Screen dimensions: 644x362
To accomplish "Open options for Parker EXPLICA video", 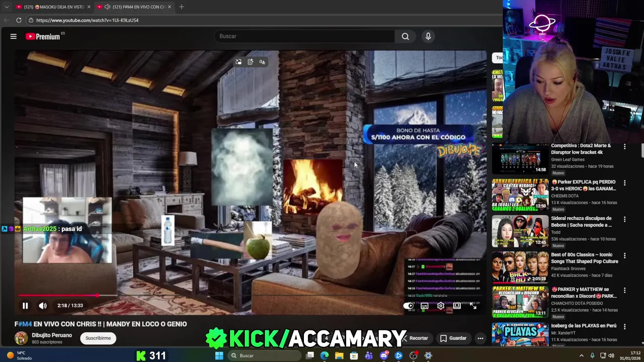I will click(x=624, y=183).
